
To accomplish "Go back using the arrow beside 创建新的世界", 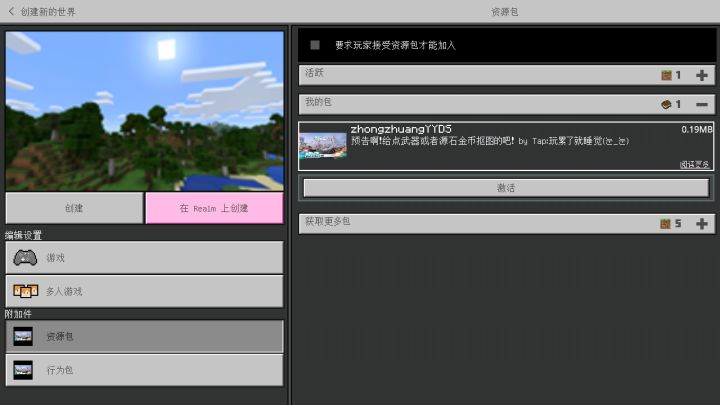I will point(11,11).
